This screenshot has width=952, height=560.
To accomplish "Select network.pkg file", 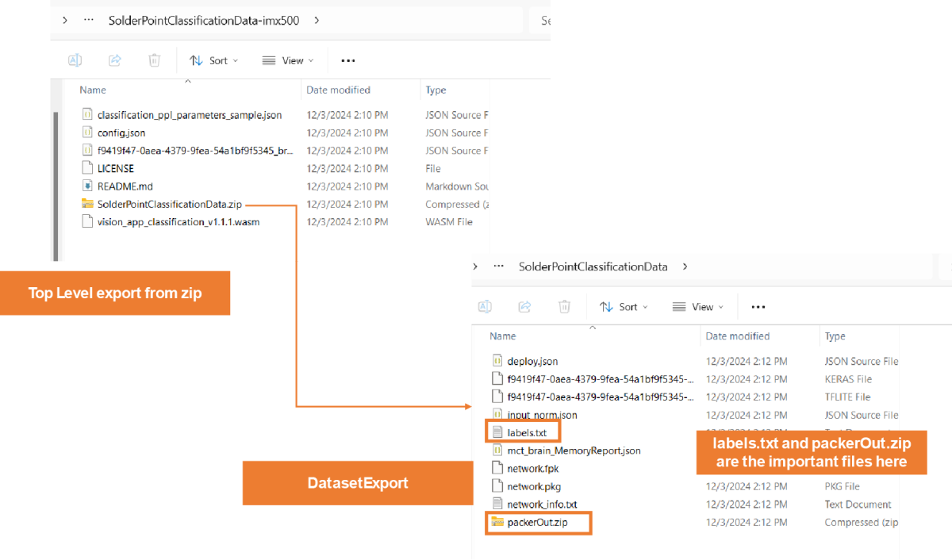I will click(x=534, y=486).
